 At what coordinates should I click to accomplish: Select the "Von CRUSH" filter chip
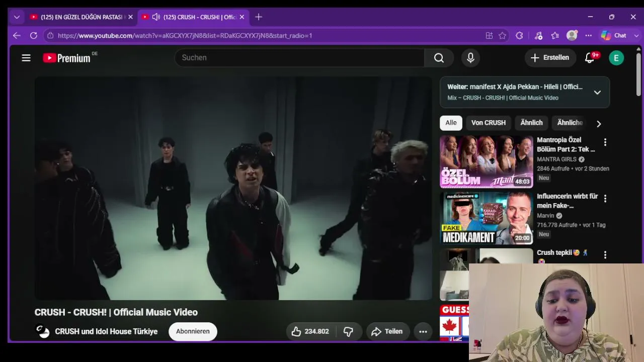(489, 123)
